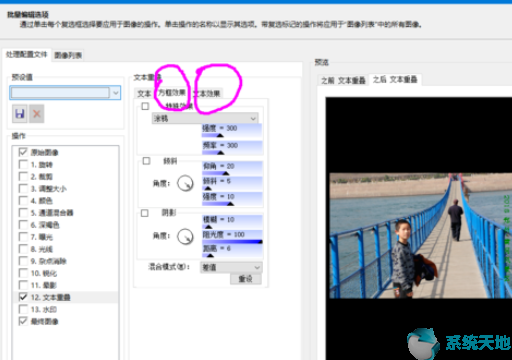The width and height of the screenshot is (512, 360).
Task: Adjust the 阻光度 = 100 slider
Action: [232, 237]
